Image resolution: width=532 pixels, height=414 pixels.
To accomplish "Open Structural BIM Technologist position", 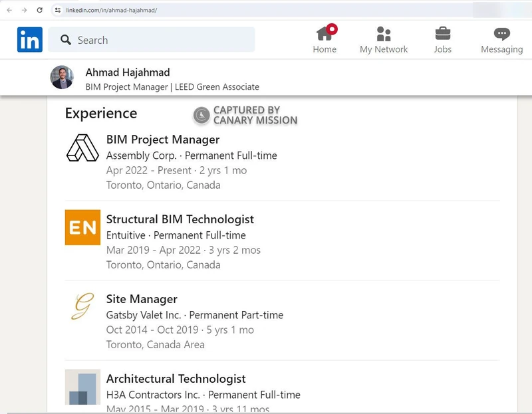I will coord(180,219).
